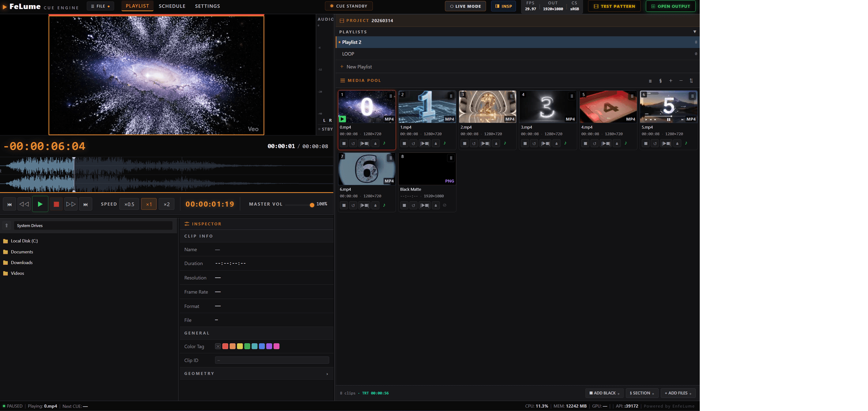Viewport: 868px width, 411px height.
Task: Toggle the INSP inspector button in the header
Action: point(503,6)
